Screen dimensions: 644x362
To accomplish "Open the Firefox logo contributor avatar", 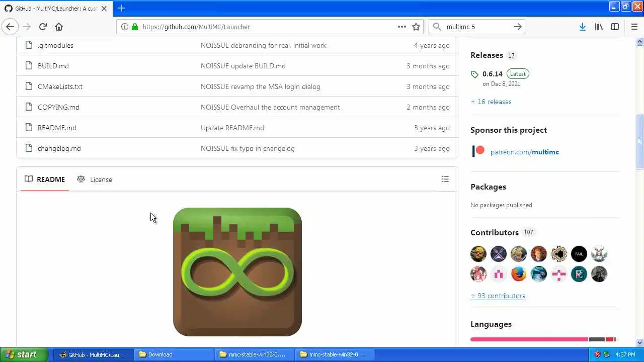I will [519, 274].
